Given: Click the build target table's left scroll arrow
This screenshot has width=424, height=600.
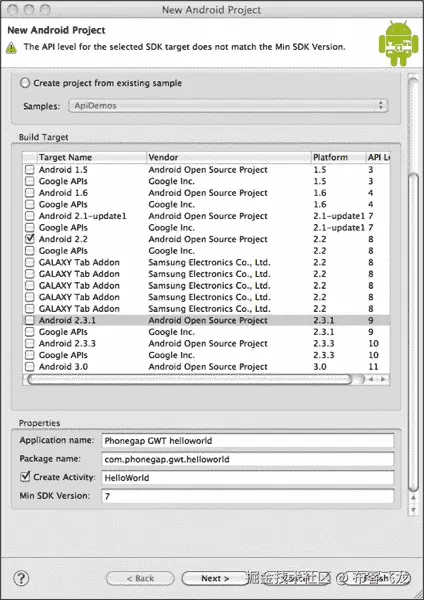Looking at the screenshot, I should [370, 379].
